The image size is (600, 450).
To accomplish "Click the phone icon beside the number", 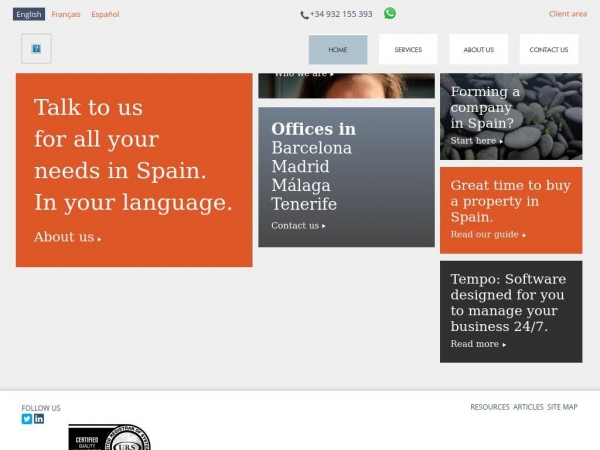I will pos(304,15).
